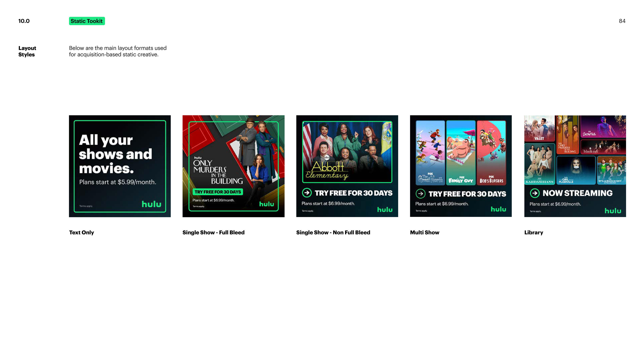Click hulu logo on Only Murders ad
The width and height of the screenshot is (644, 362).
pyautogui.click(x=266, y=204)
